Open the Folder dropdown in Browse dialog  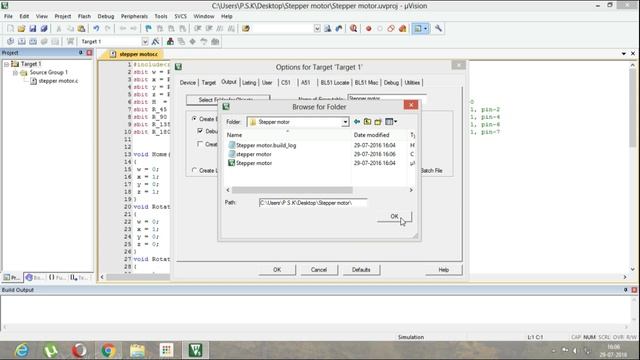click(x=345, y=122)
